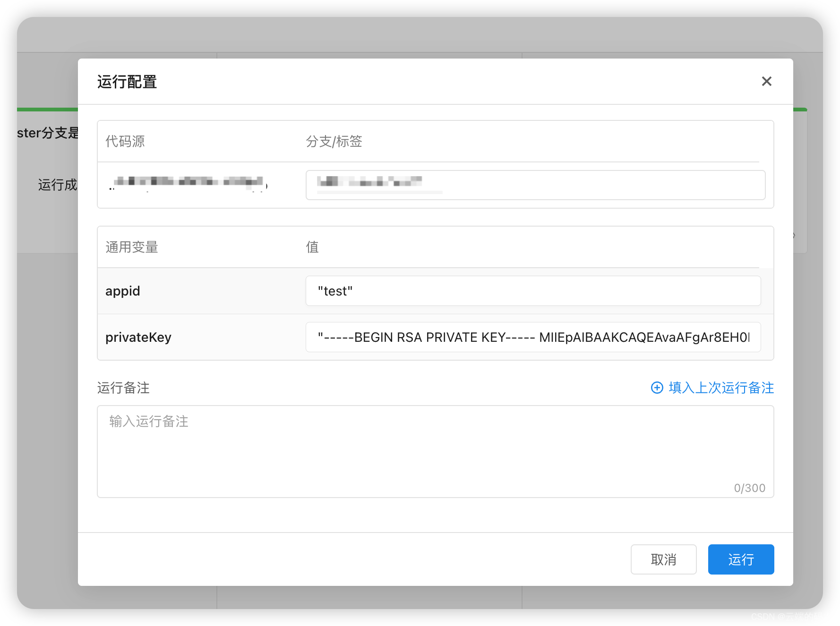The height and width of the screenshot is (626, 840).
Task: Close the 运行配置 dialog with the X icon
Action: (x=766, y=81)
